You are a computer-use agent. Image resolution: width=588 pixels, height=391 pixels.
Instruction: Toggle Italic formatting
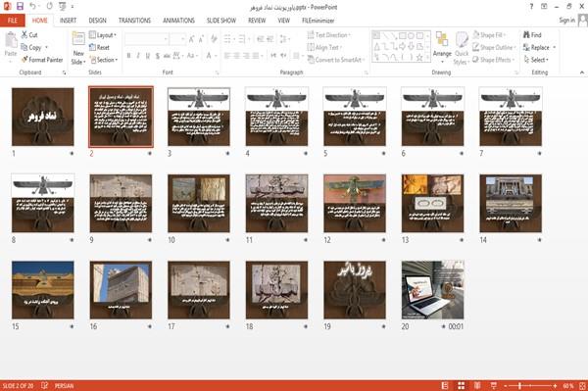138,56
